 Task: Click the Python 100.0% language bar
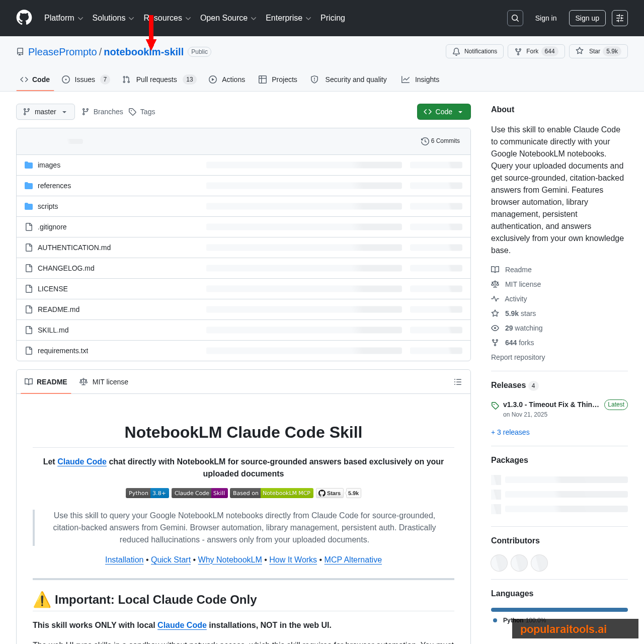point(559,609)
